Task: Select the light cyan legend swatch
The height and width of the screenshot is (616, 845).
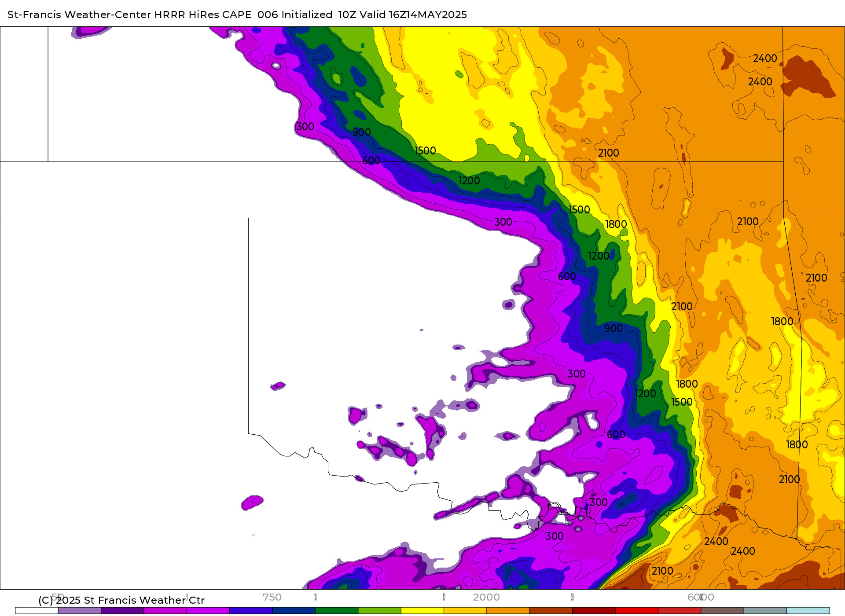Action: click(x=808, y=611)
